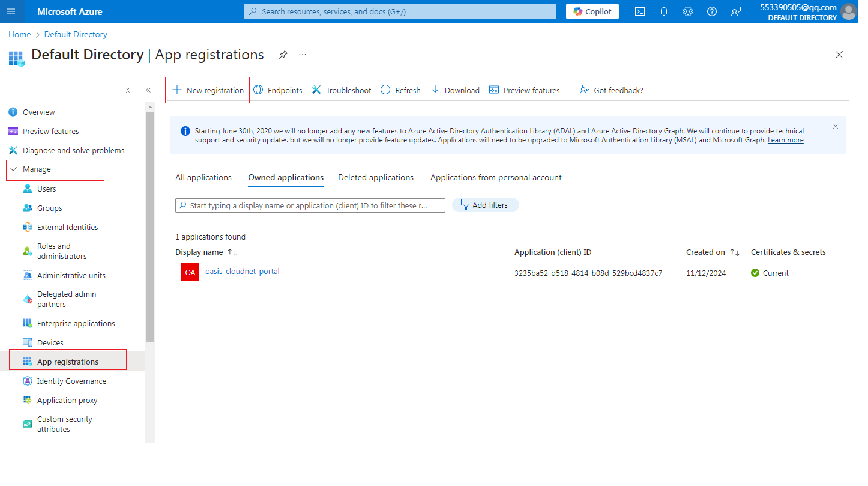The image size is (868, 486).
Task: Open Preview features from the toolbar
Action: coord(525,90)
